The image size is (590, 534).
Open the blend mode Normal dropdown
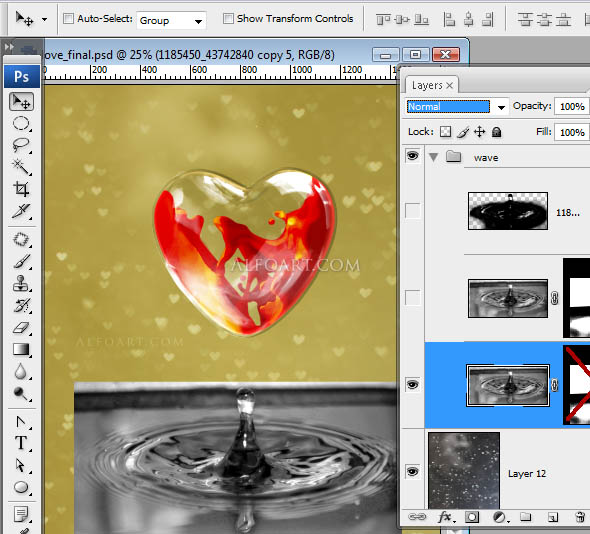457,106
